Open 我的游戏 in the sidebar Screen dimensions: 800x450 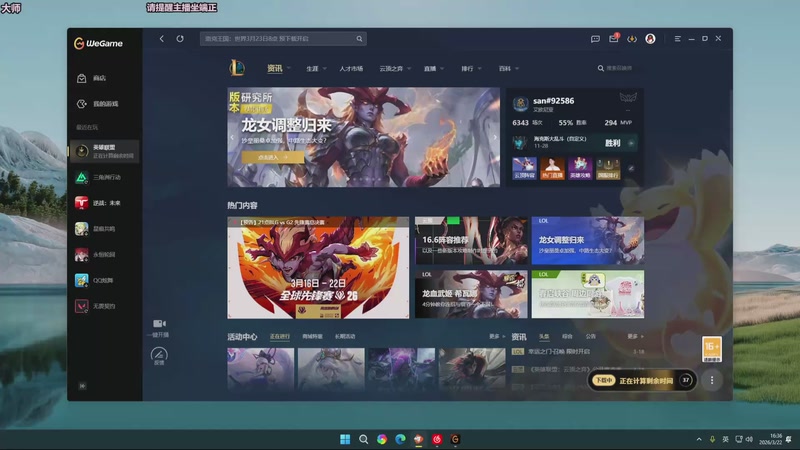[104, 104]
